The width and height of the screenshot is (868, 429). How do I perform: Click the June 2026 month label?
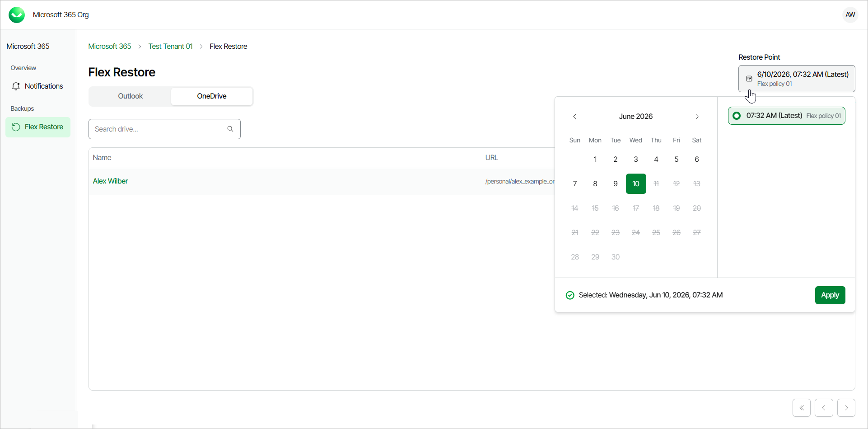636,117
